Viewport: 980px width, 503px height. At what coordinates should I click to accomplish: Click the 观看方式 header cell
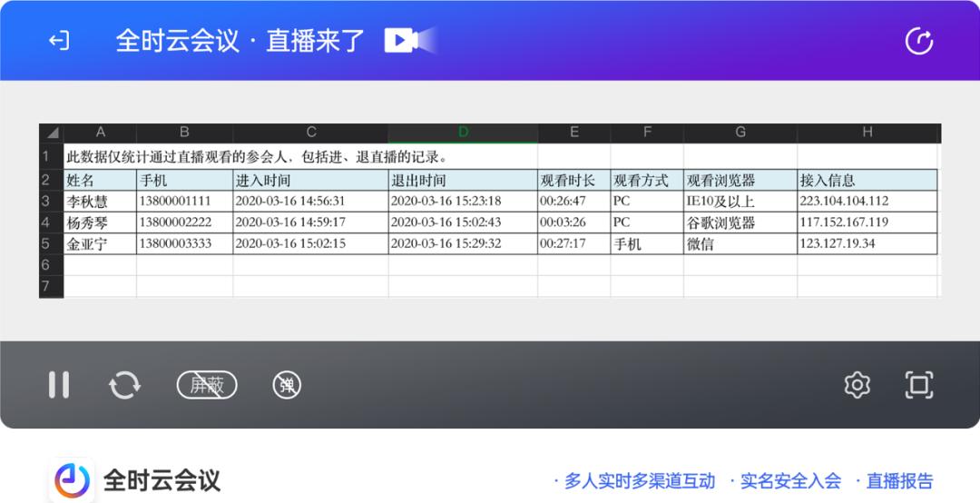(647, 180)
